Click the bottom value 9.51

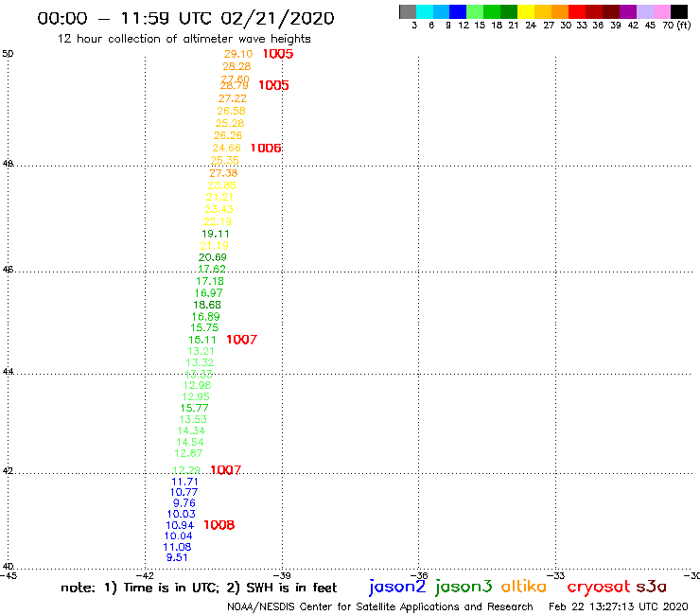[177, 558]
